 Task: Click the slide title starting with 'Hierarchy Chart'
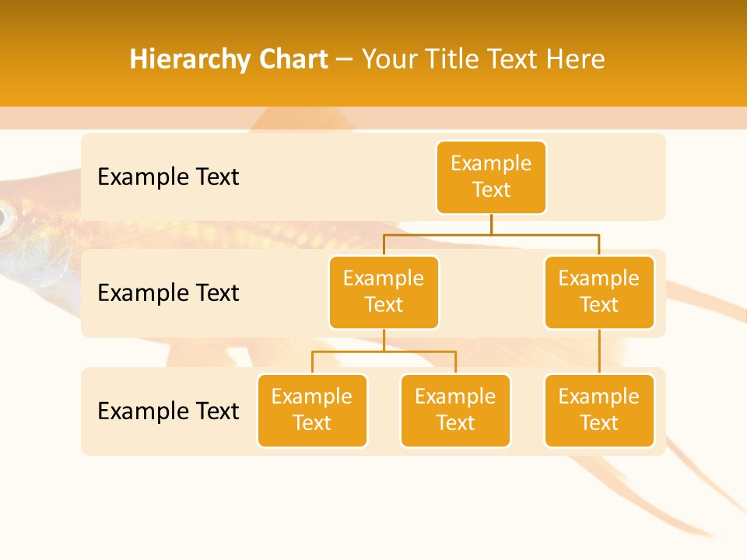pyautogui.click(x=366, y=59)
